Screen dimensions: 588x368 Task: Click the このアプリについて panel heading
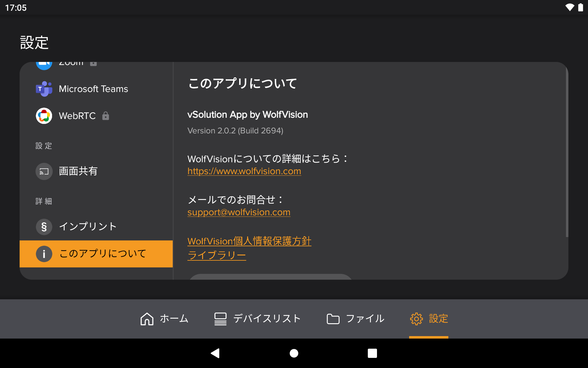242,83
